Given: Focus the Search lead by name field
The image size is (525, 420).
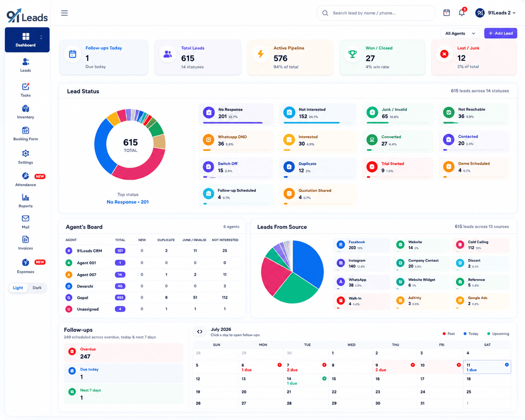Looking at the screenshot, I should coord(376,13).
